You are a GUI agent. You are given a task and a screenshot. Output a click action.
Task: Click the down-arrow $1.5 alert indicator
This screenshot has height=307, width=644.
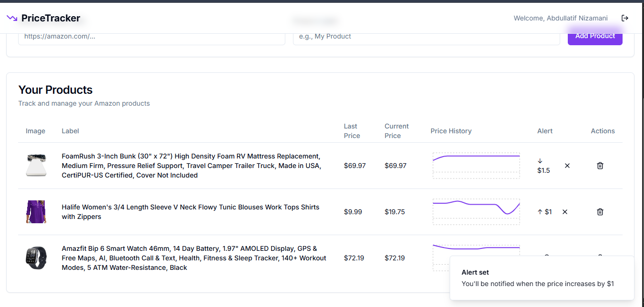[x=543, y=165]
